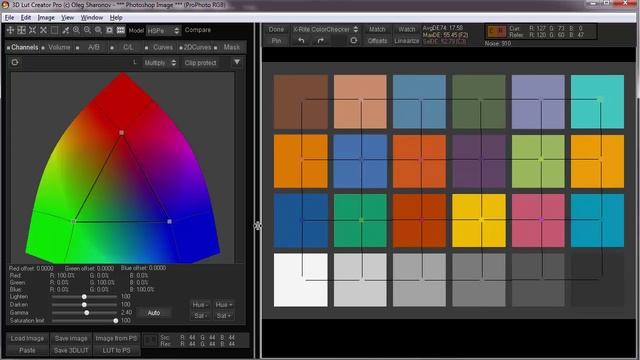Open the Multiply blend mode dropdown
640x360 pixels.
tap(160, 63)
